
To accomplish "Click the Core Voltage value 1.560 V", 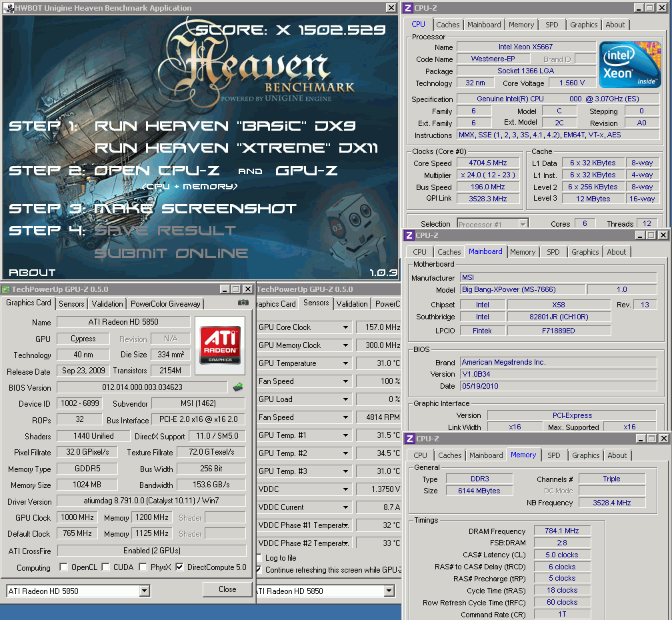I will point(572,83).
